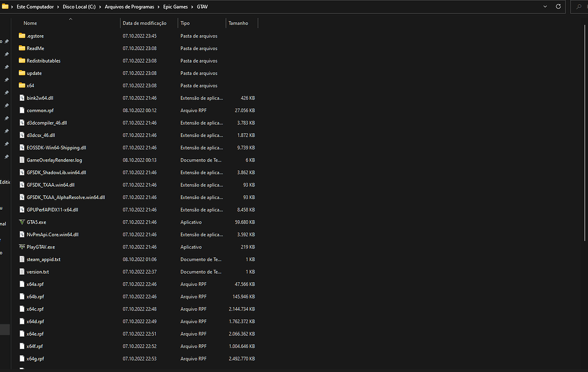Screen dimensions: 588x372
Task: Toggle sort direction on Nome column
Action: point(30,23)
